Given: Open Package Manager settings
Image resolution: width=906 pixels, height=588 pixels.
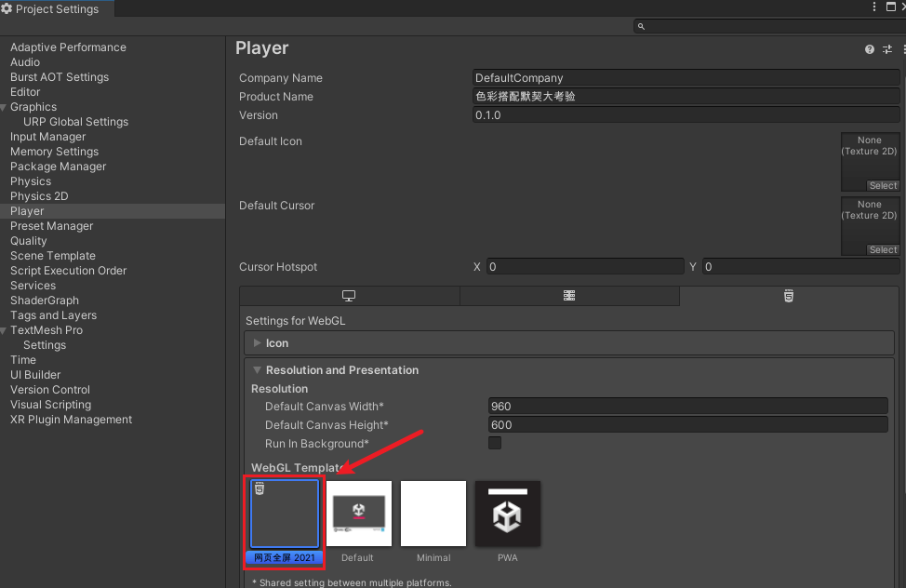Looking at the screenshot, I should pos(59,167).
